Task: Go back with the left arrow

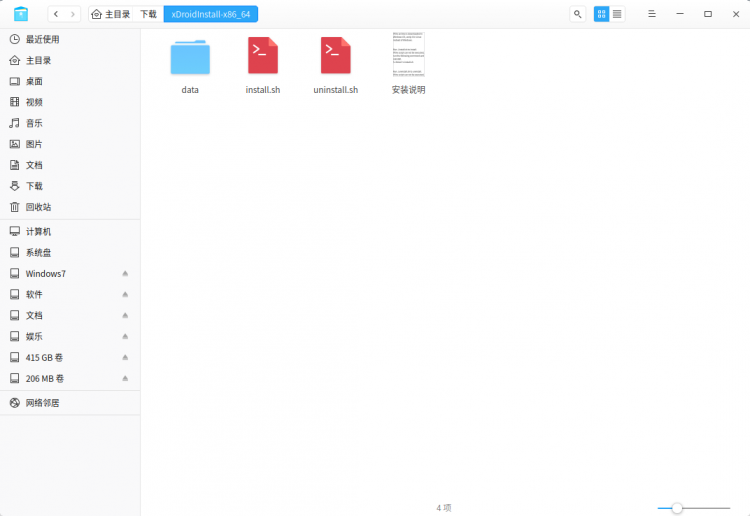Action: point(56,14)
